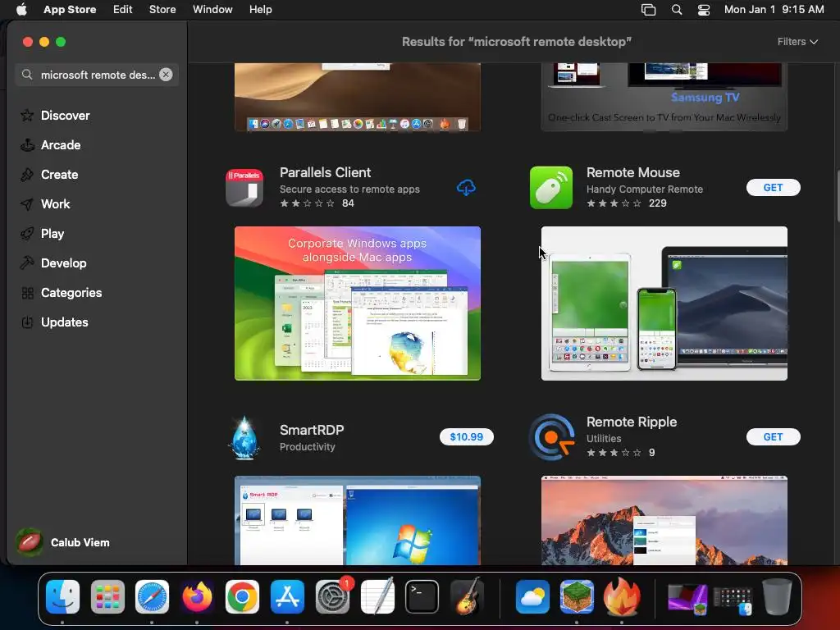840x630 pixels.
Task: View the Remote Ripple mountain screenshot
Action: click(664, 520)
